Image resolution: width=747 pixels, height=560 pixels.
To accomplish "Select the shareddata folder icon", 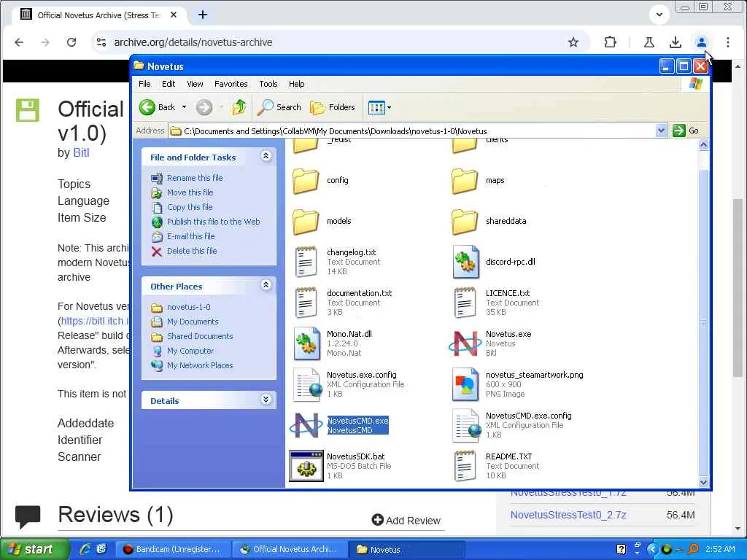I will coord(465,222).
